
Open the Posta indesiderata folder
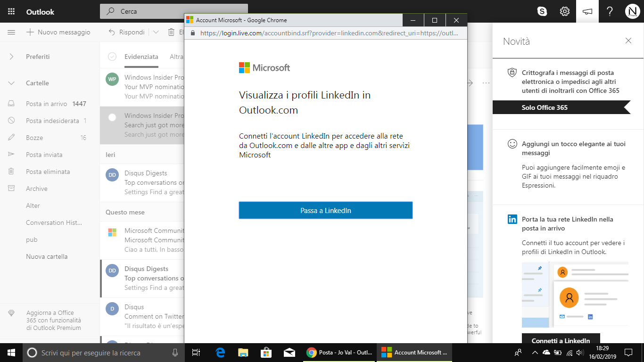click(x=50, y=121)
